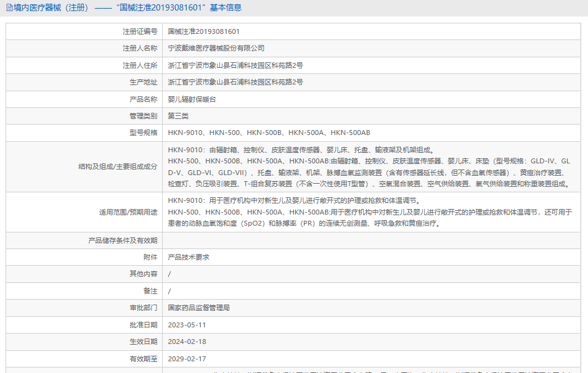588x373 pixels.
Task: Select the 其他内容 label
Action: click(x=143, y=274)
